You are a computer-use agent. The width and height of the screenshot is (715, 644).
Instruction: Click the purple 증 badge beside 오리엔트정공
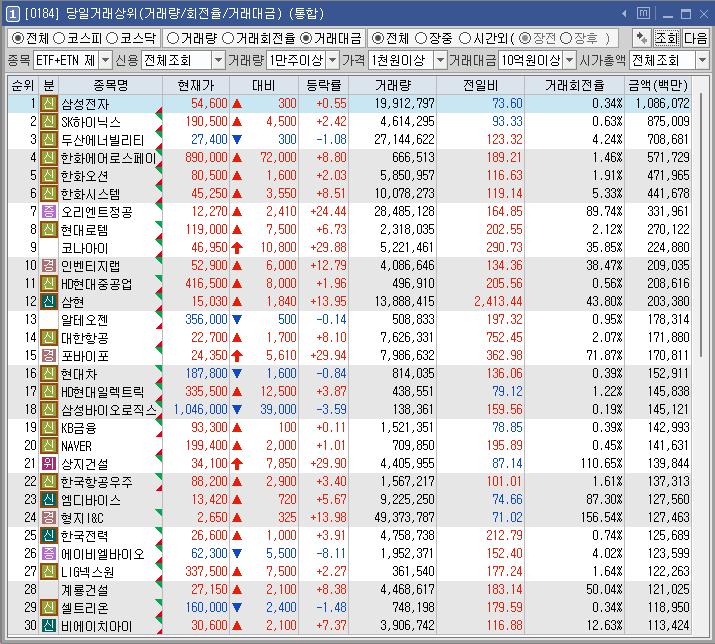pos(49,212)
